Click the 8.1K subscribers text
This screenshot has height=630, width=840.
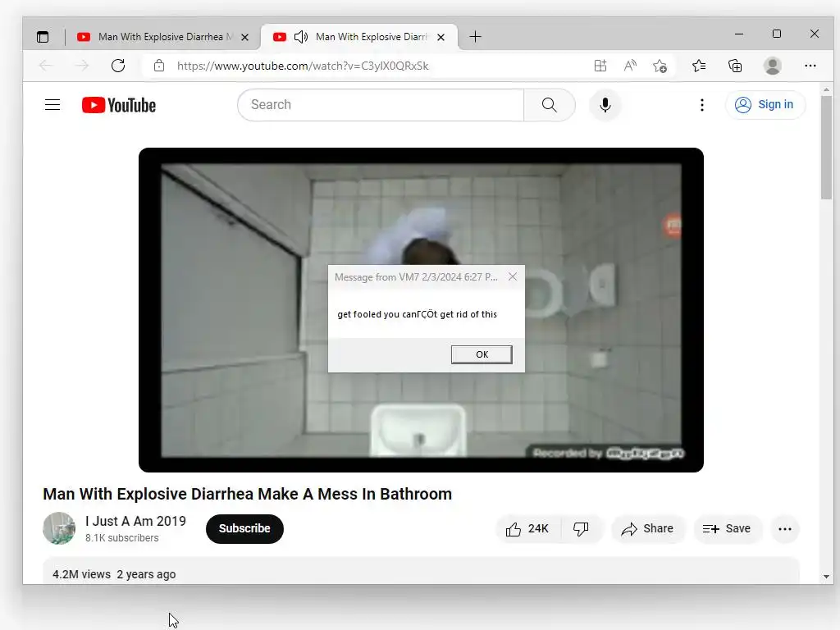click(x=122, y=538)
